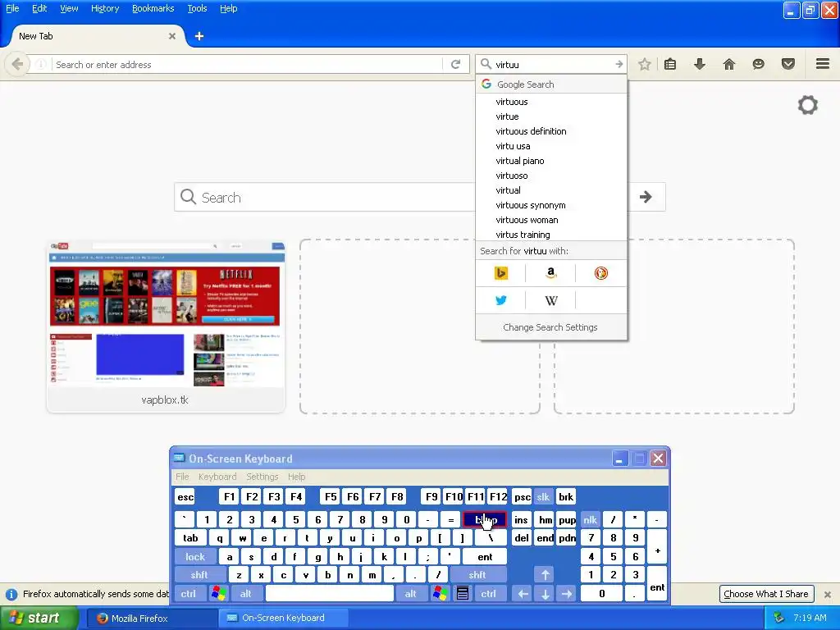Open On-Screen Keyboard Settings menu
The width and height of the screenshot is (840, 630).
click(x=262, y=477)
